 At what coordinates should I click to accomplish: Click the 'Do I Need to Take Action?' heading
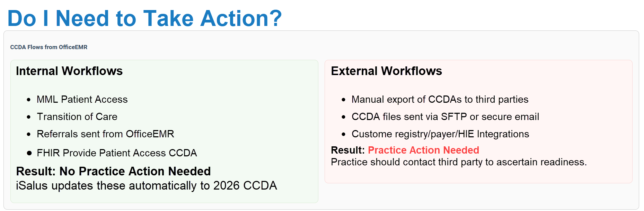145,18
